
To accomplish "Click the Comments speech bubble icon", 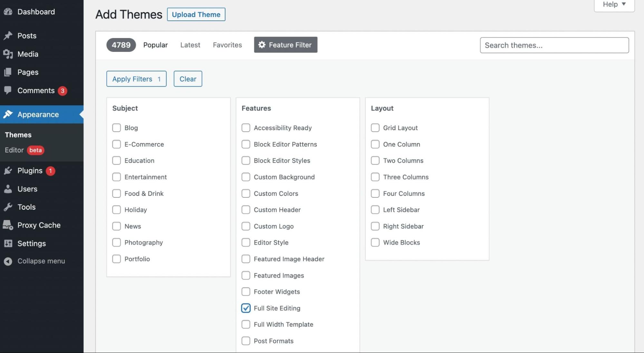I will click(x=8, y=91).
